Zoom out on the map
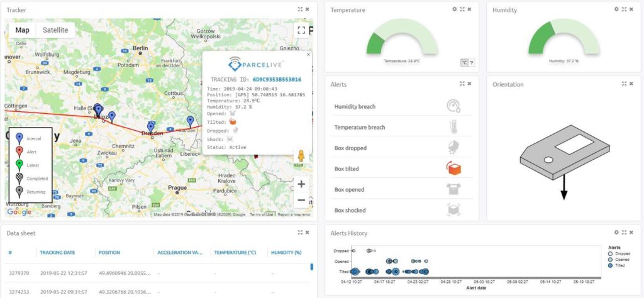 click(301, 201)
